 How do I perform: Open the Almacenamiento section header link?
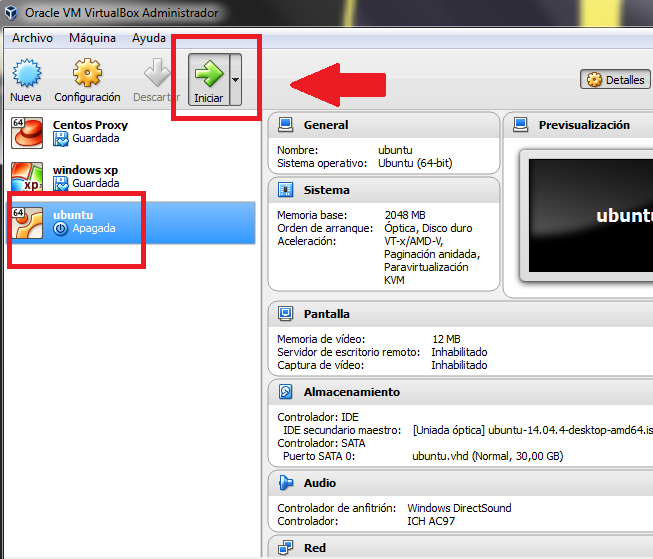click(x=351, y=392)
